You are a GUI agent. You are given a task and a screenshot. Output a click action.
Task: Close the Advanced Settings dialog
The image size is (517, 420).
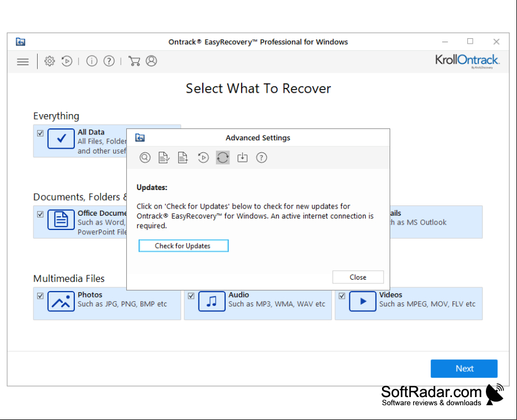coord(358,277)
